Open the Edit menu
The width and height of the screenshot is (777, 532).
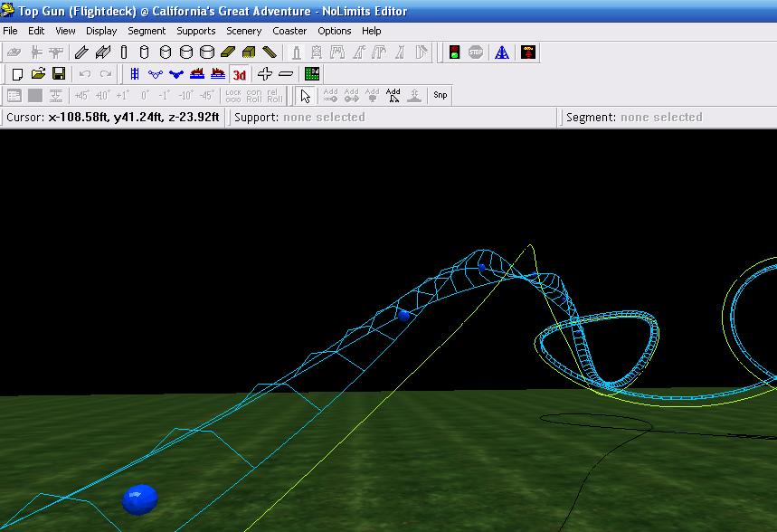[36, 31]
